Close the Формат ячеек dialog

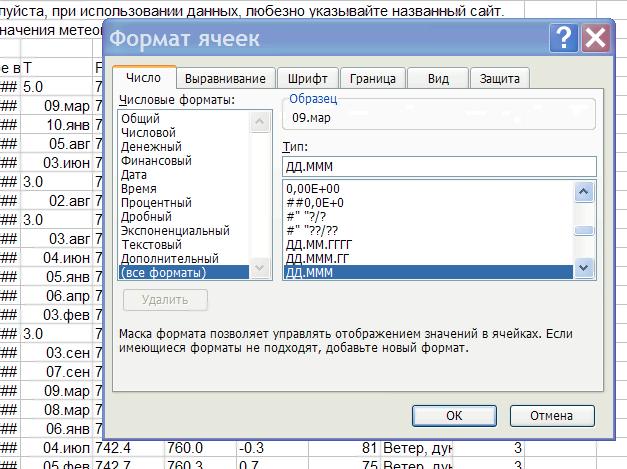(595, 38)
